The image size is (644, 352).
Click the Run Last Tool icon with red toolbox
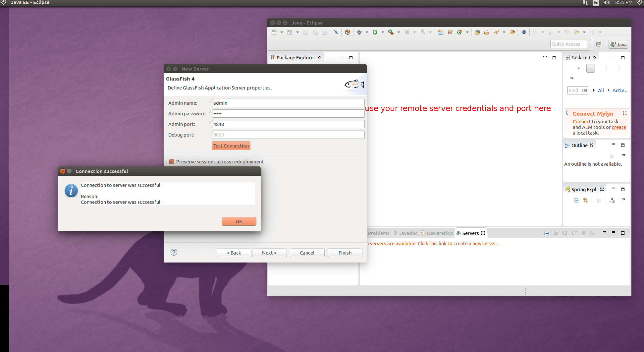coord(391,32)
